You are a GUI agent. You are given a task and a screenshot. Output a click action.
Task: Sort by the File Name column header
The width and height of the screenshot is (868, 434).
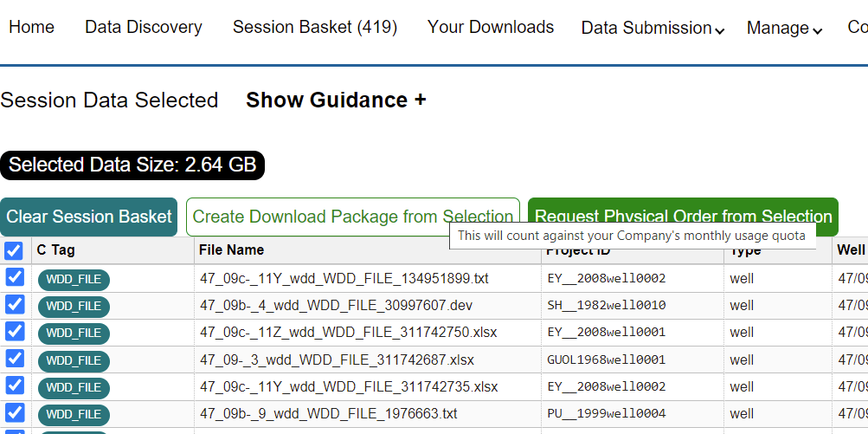[x=231, y=250]
